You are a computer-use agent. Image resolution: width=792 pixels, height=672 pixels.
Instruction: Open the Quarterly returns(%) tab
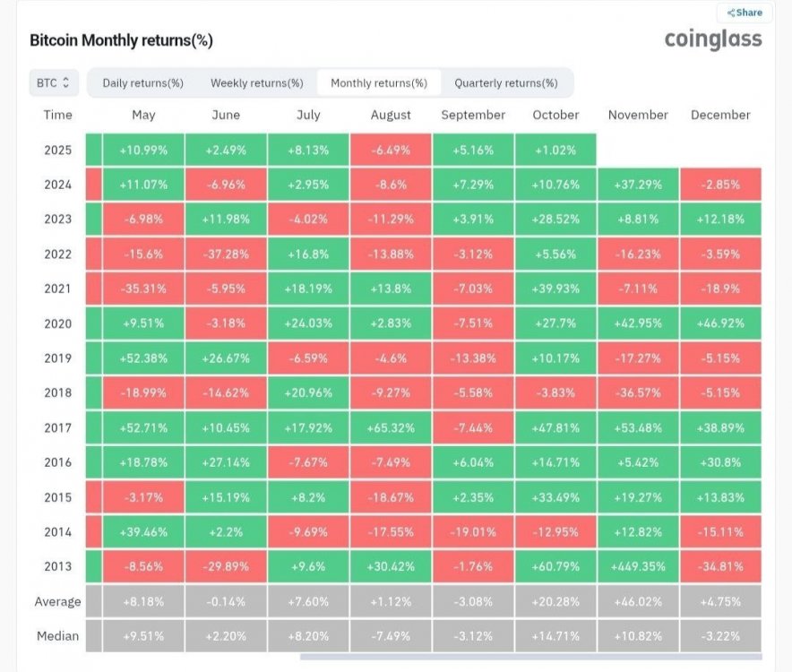coord(506,83)
